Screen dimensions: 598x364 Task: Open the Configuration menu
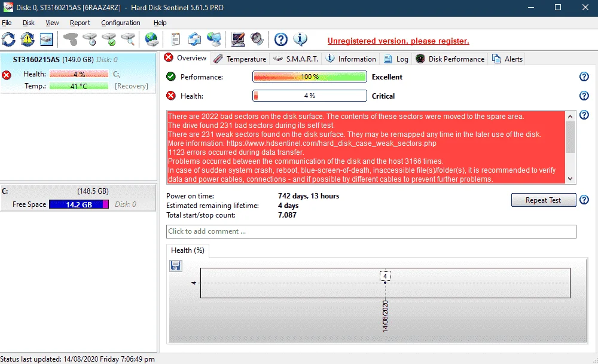pos(121,23)
